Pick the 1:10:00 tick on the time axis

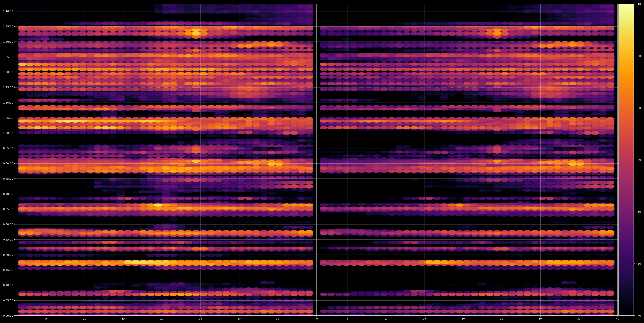pos(8,102)
